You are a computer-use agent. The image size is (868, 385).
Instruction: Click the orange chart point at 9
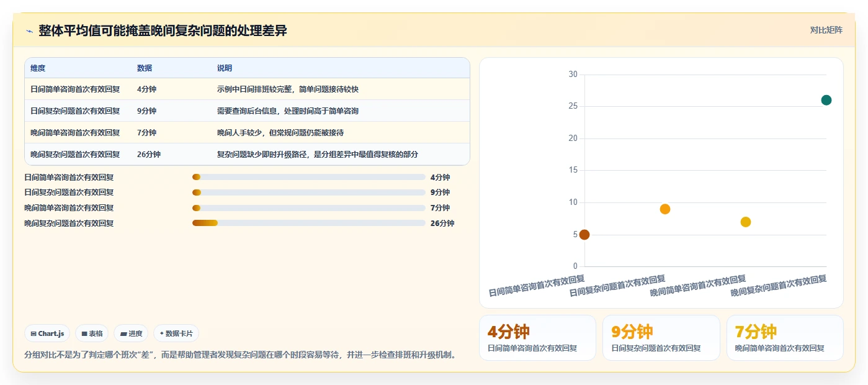[665, 209]
